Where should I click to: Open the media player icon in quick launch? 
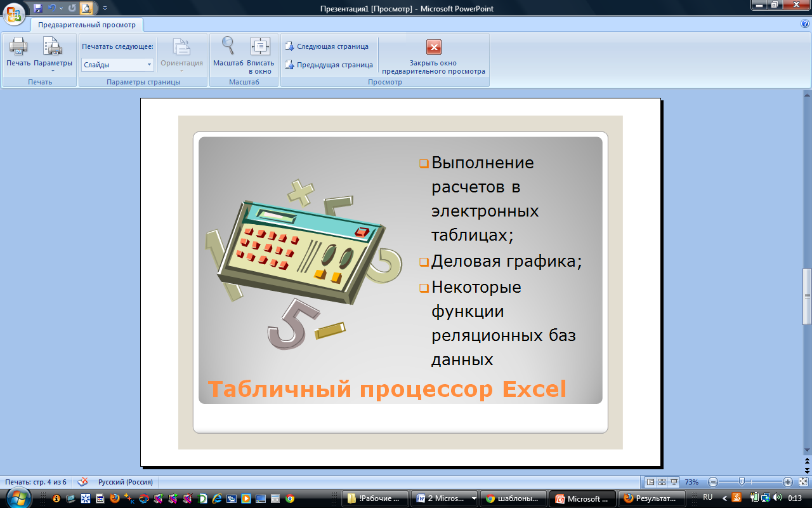[x=246, y=498]
